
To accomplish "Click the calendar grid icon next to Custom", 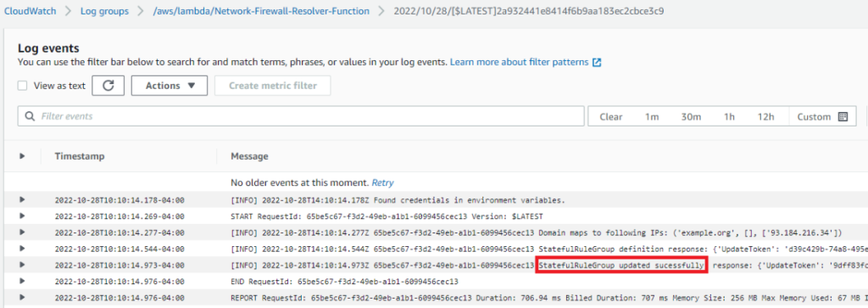I will click(843, 117).
